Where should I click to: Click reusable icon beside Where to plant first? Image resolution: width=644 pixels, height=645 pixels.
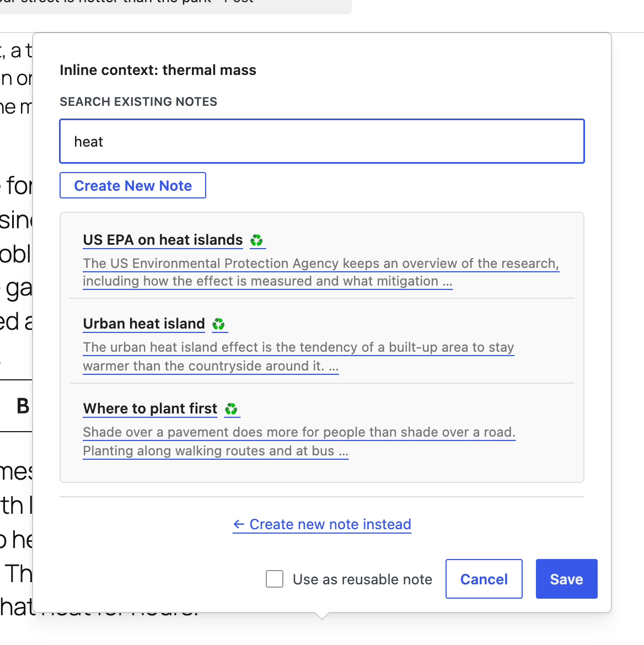tap(231, 409)
